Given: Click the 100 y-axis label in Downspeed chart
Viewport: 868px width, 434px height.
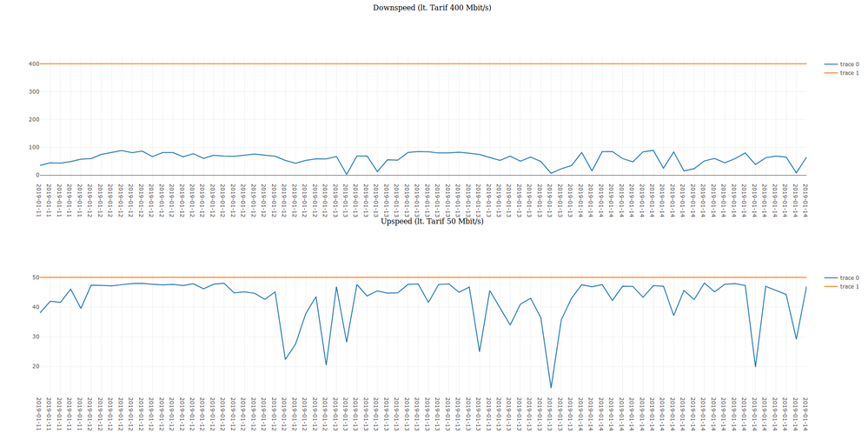Looking at the screenshot, I should pos(34,148).
